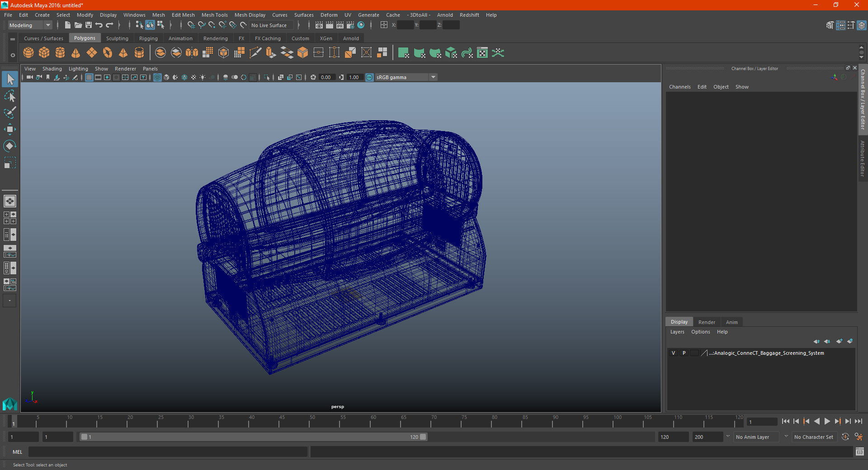Toggle layer visibility V box
The width and height of the screenshot is (868, 470).
pos(673,353)
